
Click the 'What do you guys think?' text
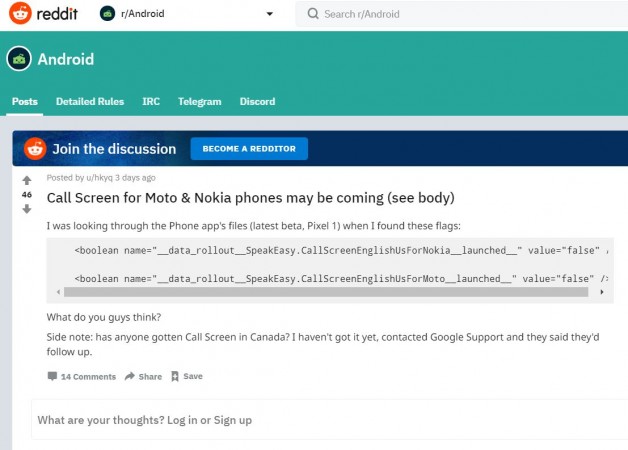pyautogui.click(x=104, y=317)
